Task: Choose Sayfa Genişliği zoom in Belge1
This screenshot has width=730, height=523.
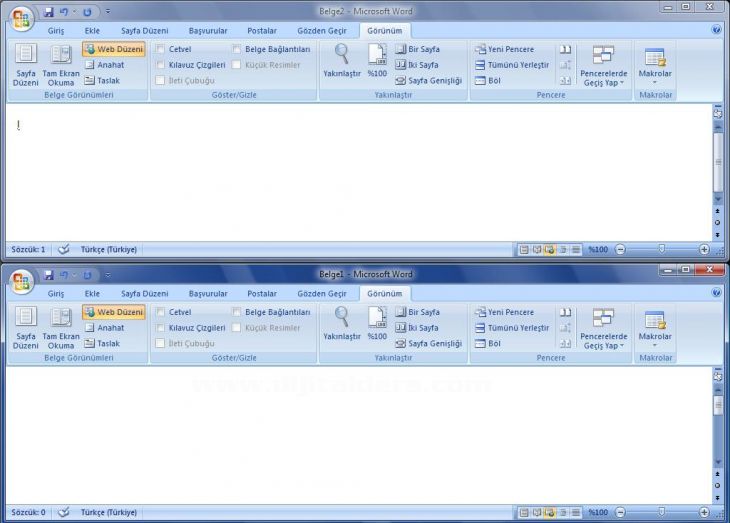Action: pyautogui.click(x=429, y=343)
